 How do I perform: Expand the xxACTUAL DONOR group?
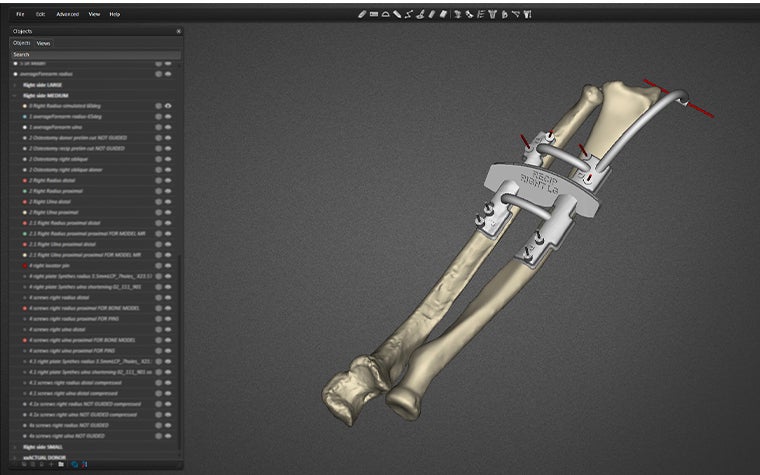[x=15, y=457]
